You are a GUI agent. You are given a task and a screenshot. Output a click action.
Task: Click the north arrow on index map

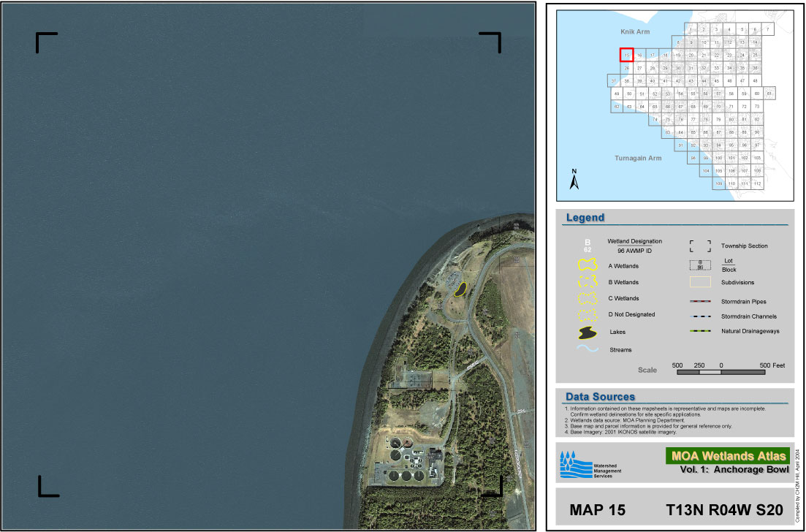pos(574,180)
